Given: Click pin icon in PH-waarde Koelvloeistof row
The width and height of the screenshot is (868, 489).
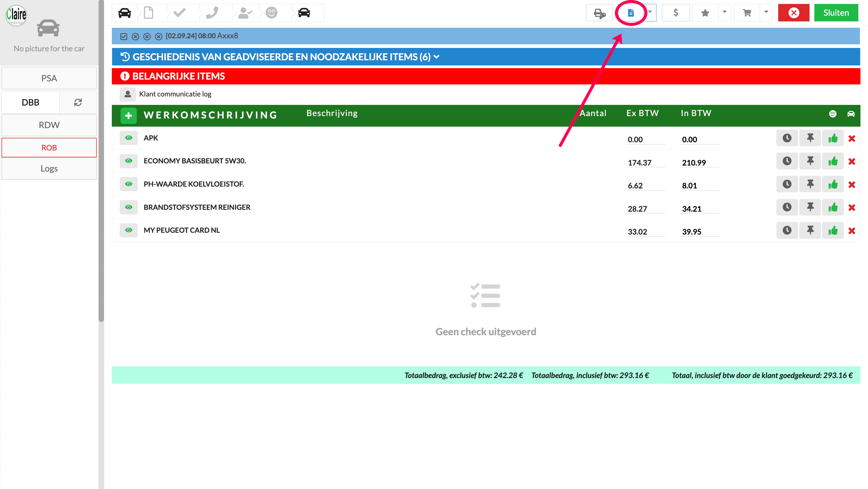Looking at the screenshot, I should tap(810, 184).
